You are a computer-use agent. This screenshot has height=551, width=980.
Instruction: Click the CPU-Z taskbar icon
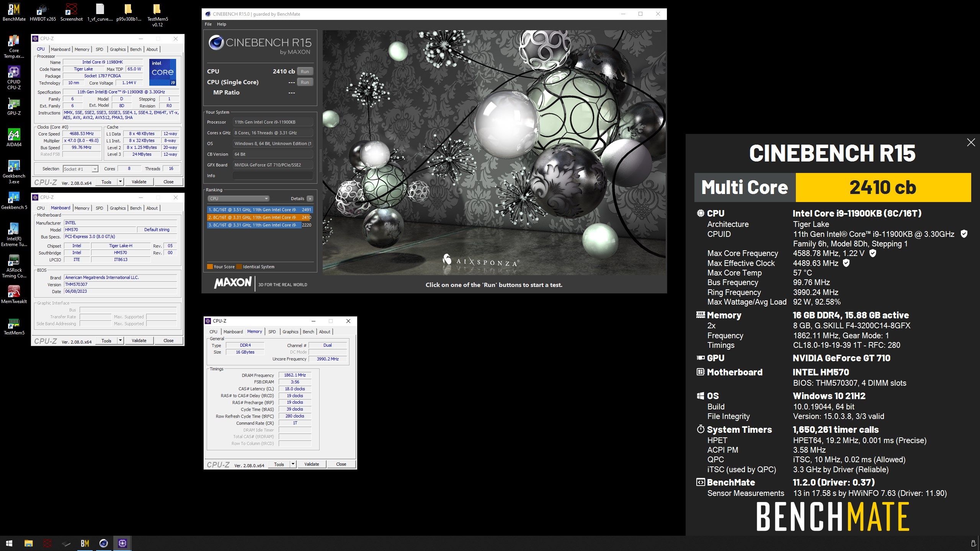tap(122, 543)
